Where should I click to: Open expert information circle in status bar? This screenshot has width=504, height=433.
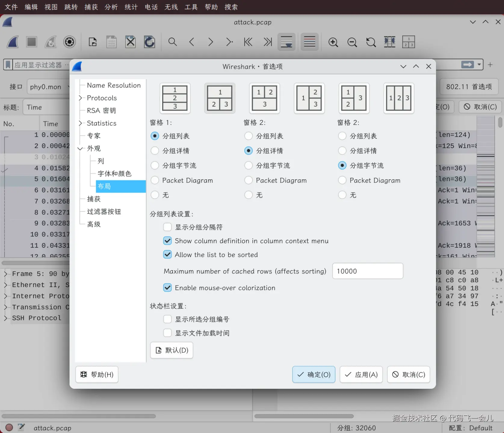9,428
